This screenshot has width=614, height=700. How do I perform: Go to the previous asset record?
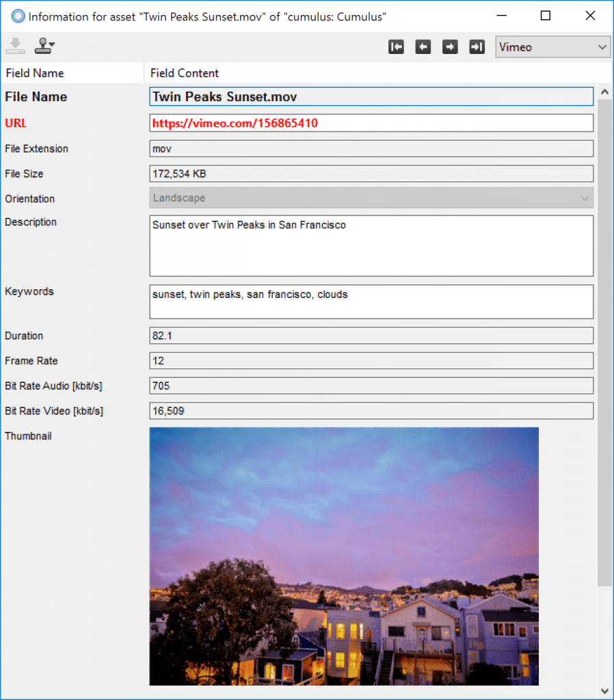click(423, 46)
